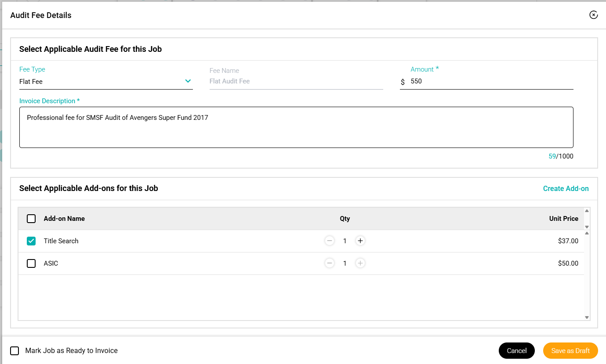Close the Audit Fee Details dialog

[593, 15]
